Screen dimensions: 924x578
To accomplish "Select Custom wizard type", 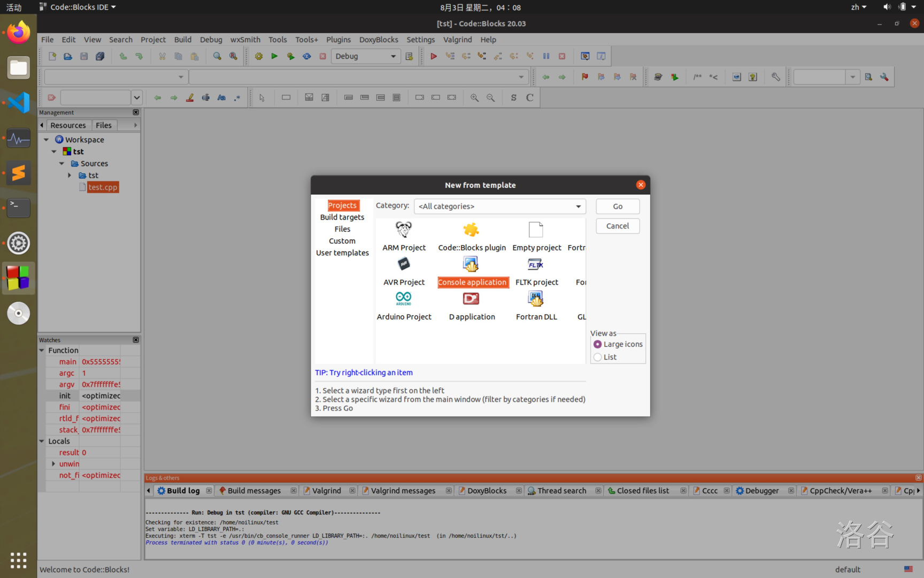I will pos(342,241).
